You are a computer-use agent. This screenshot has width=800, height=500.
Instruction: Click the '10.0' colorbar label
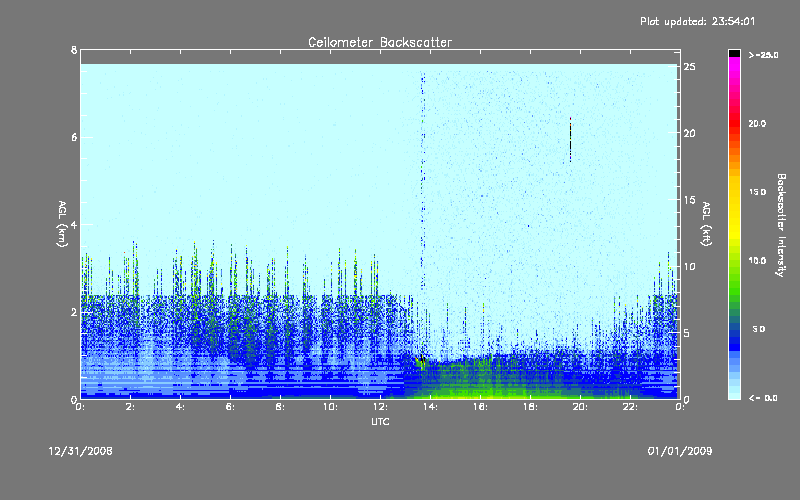(757, 261)
